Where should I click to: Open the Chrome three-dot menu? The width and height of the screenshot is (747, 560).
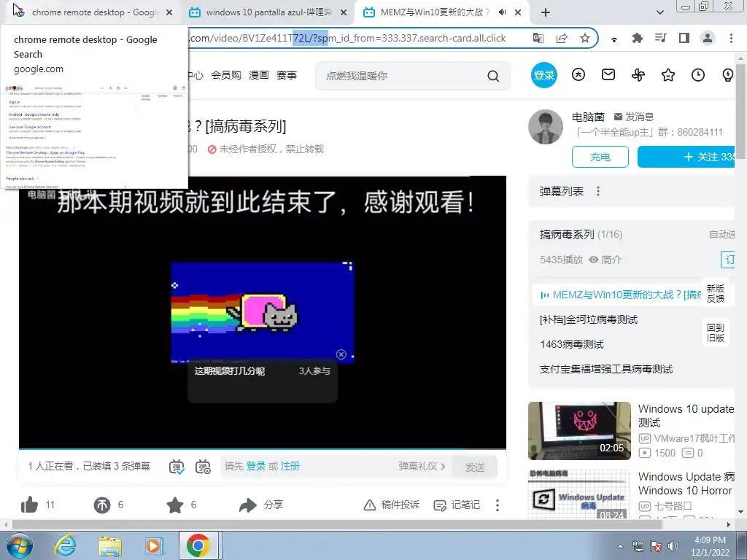731,38
